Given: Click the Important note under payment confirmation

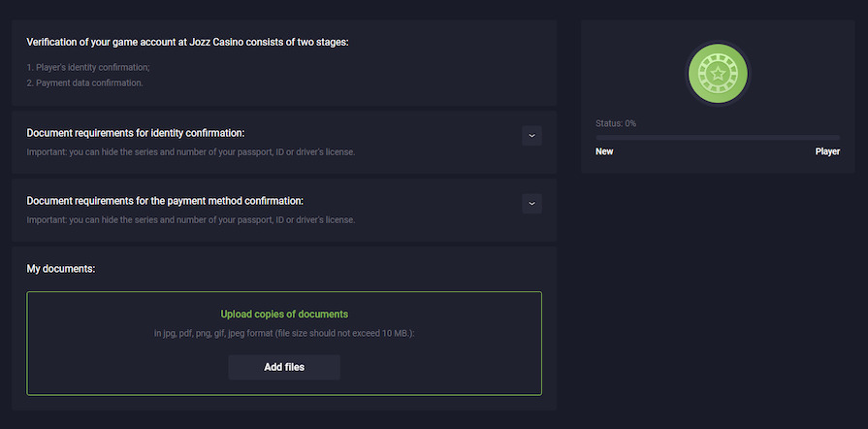Looking at the screenshot, I should 191,219.
